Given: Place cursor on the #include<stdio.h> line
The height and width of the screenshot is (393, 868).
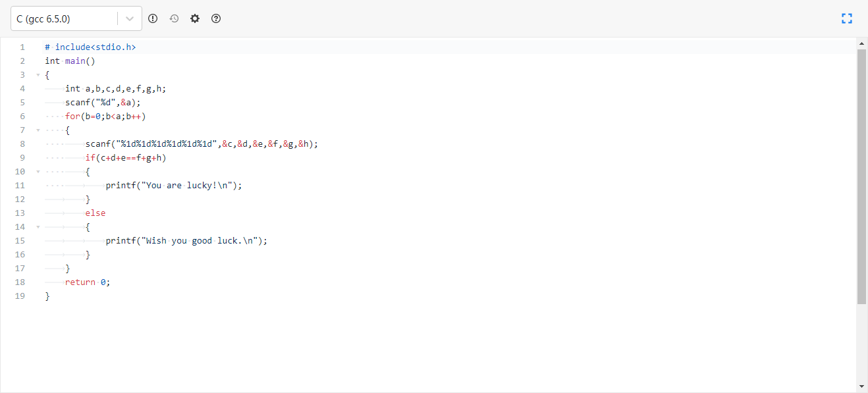Looking at the screenshot, I should 91,47.
